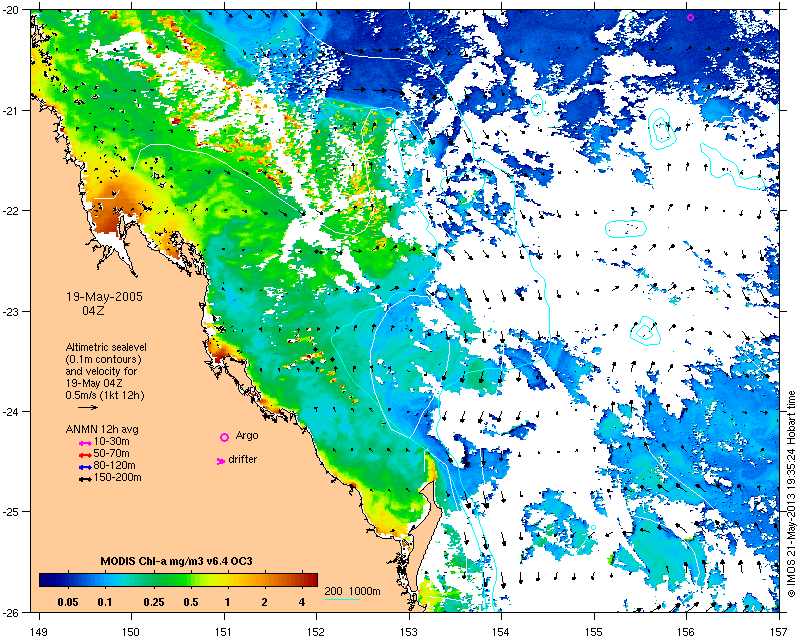Screen dimensions: 800x640
Task: Click the latitude axis label '-22'
Action: click(x=11, y=210)
